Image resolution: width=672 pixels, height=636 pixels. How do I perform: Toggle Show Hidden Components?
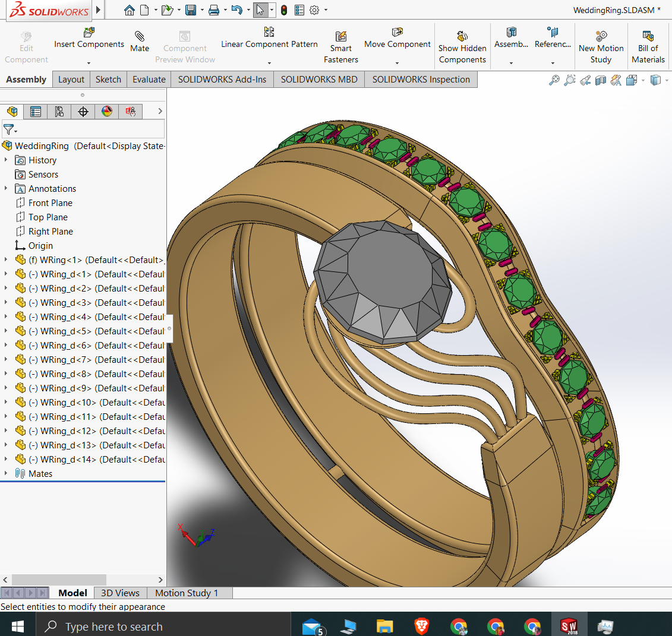click(x=462, y=37)
